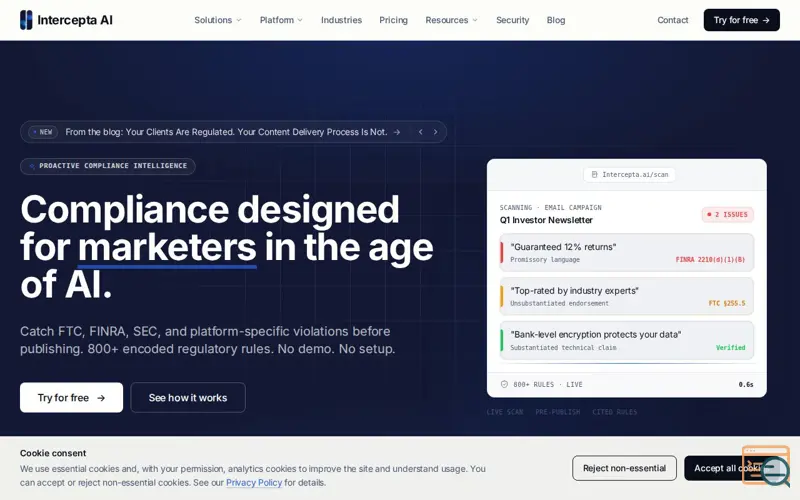
Task: Click See how it works button
Action: [x=188, y=397]
